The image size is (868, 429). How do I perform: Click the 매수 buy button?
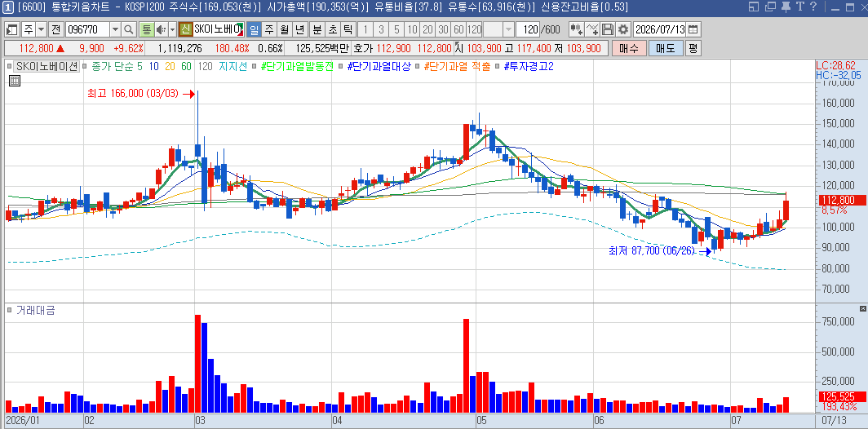coord(629,48)
